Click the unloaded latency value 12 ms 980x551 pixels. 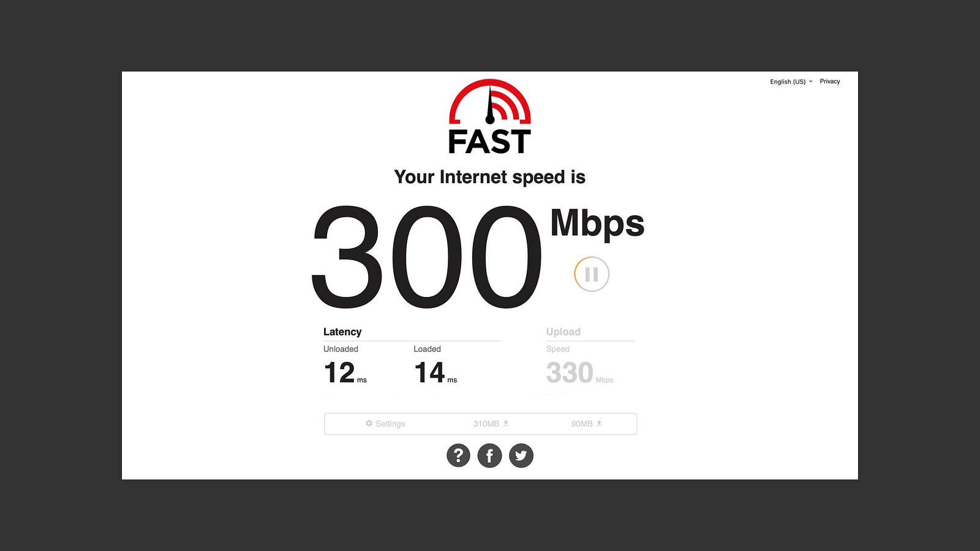tap(345, 373)
